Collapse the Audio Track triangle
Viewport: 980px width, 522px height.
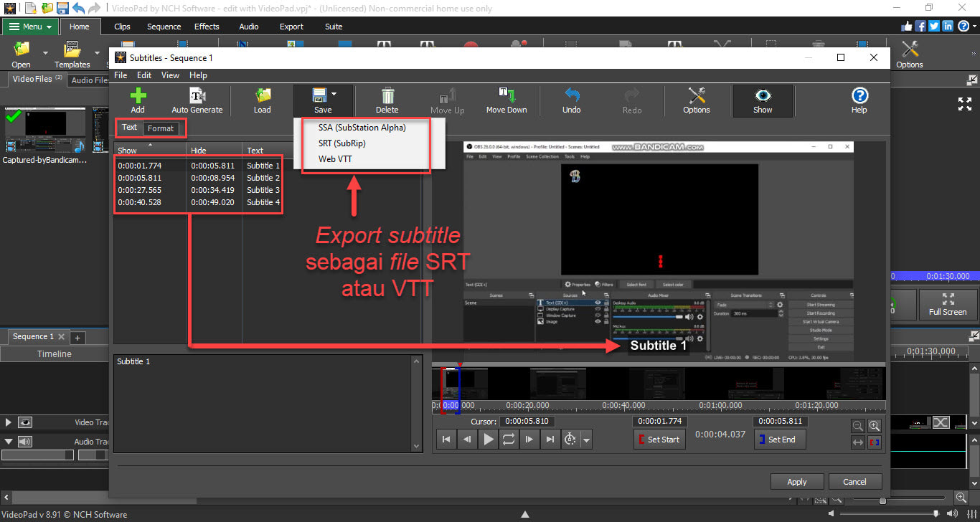pyautogui.click(x=9, y=442)
